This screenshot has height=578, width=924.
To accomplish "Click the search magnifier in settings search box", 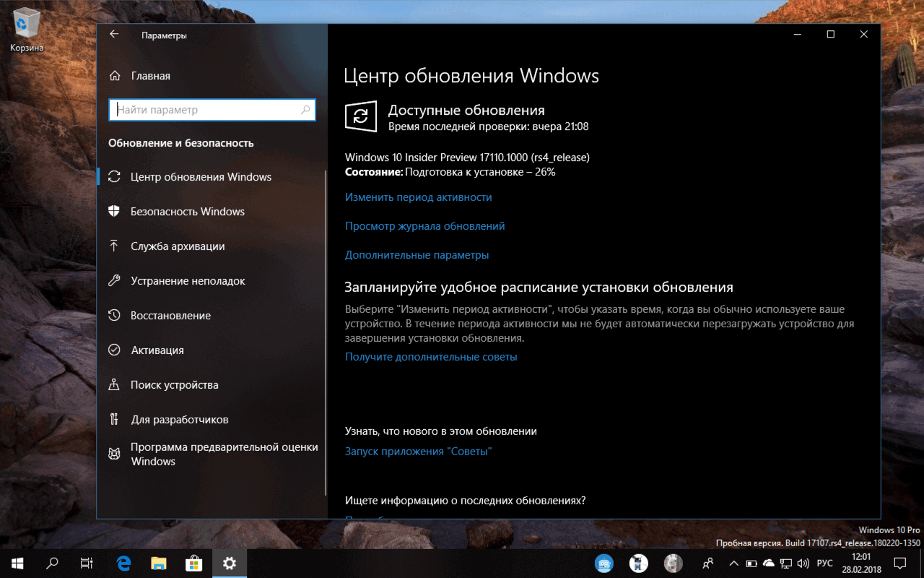I will (x=305, y=110).
